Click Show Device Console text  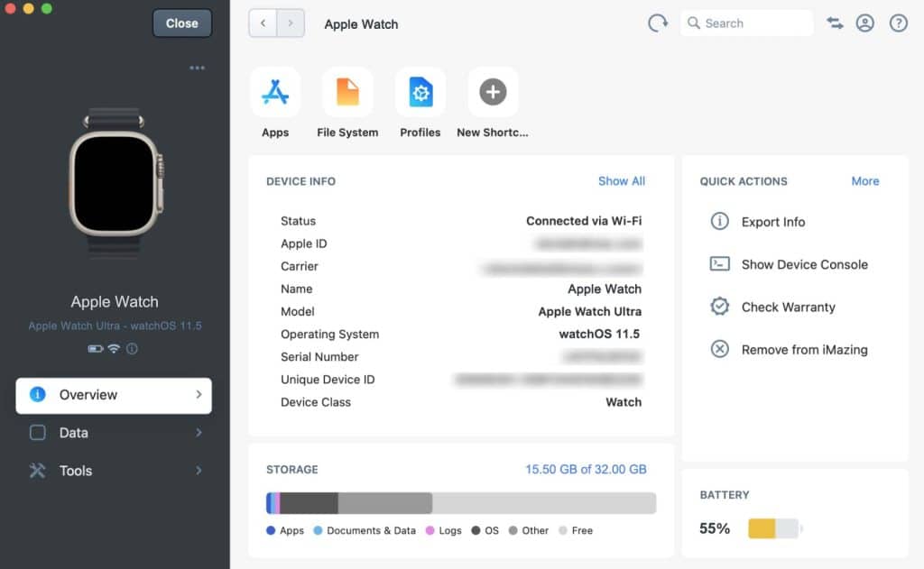(x=804, y=264)
